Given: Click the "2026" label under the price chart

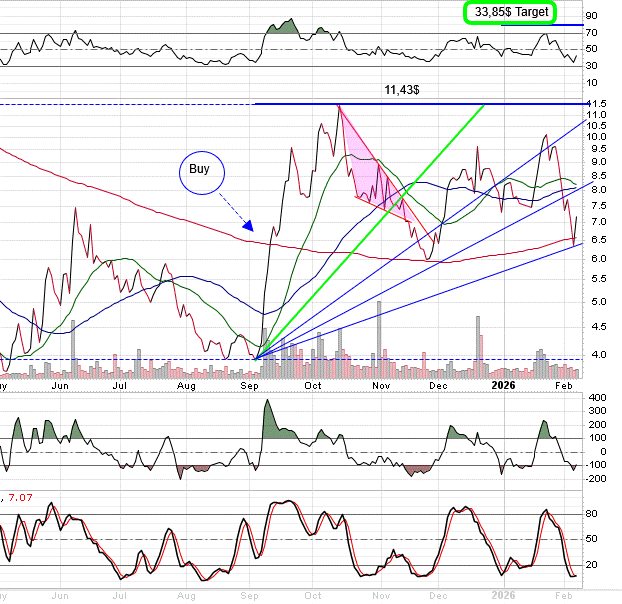Looking at the screenshot, I should (x=504, y=384).
